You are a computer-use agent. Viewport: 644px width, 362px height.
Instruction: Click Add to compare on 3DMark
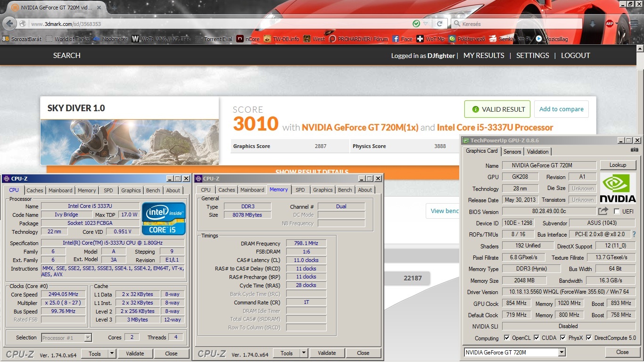[x=561, y=109]
